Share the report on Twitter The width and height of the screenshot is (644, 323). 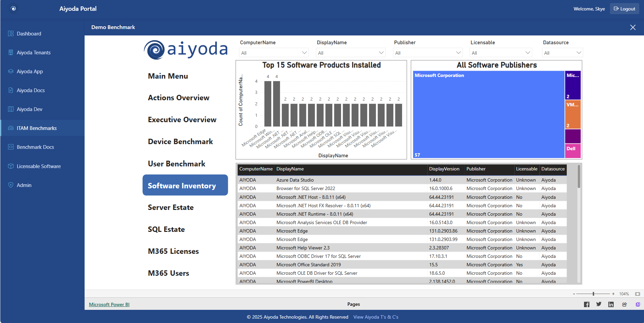[599, 304]
